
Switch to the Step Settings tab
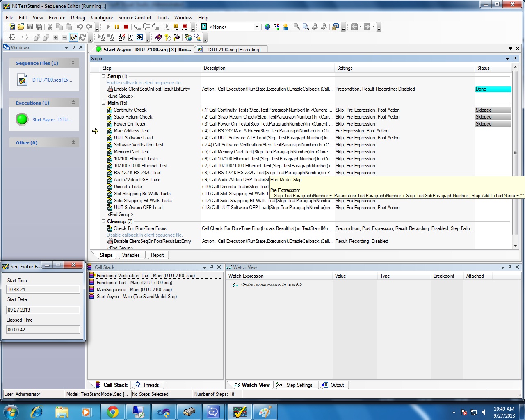point(295,385)
